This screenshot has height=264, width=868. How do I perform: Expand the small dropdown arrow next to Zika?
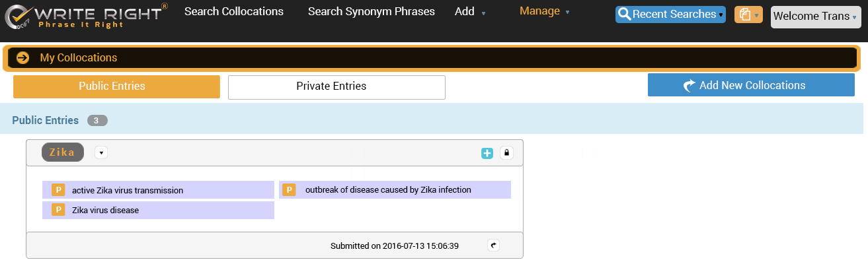101,152
